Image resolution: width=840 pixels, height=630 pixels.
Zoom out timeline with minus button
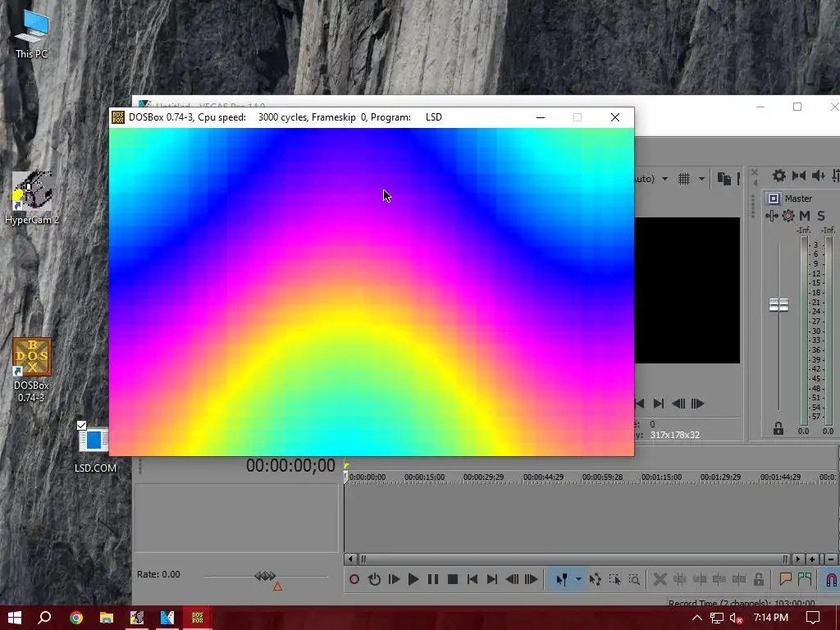(x=831, y=559)
